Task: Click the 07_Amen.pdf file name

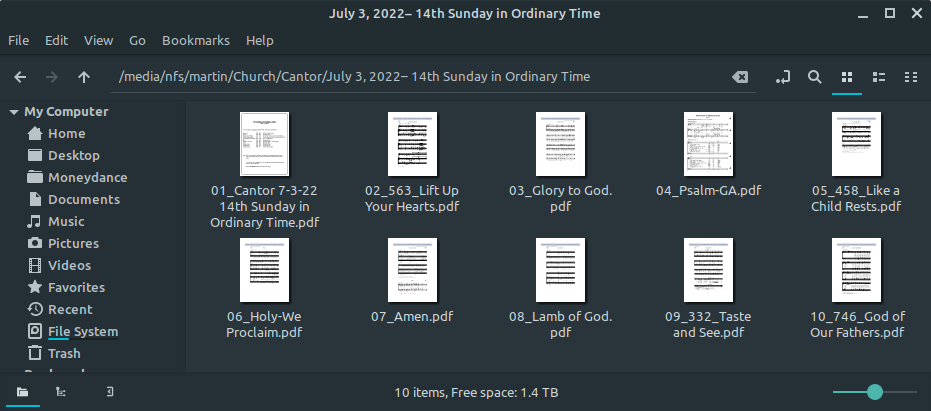Action: pos(412,317)
